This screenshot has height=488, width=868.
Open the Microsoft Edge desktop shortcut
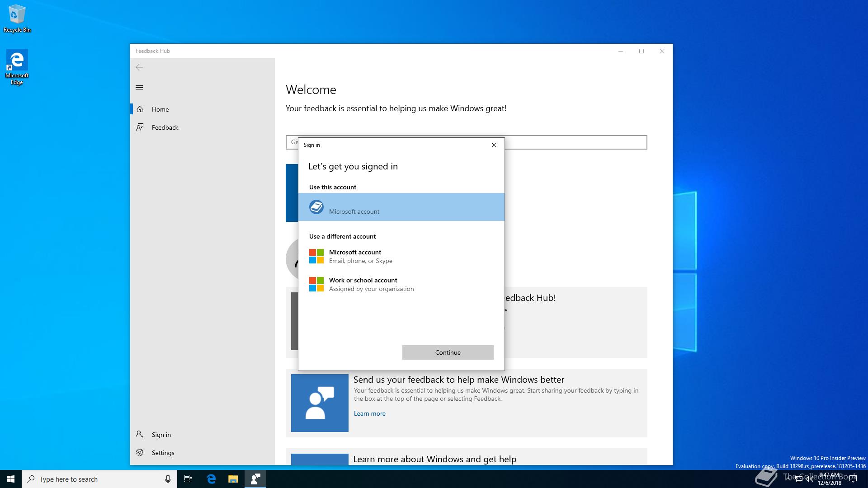pyautogui.click(x=17, y=67)
